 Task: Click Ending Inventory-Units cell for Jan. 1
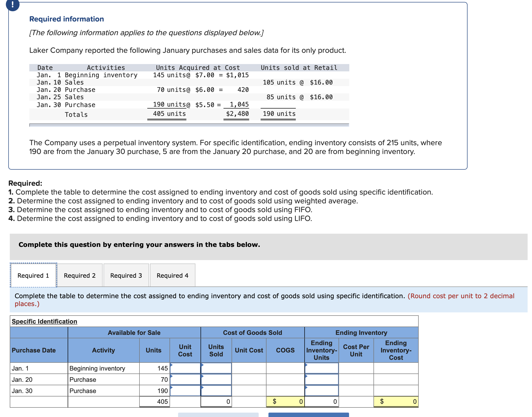coord(321,368)
